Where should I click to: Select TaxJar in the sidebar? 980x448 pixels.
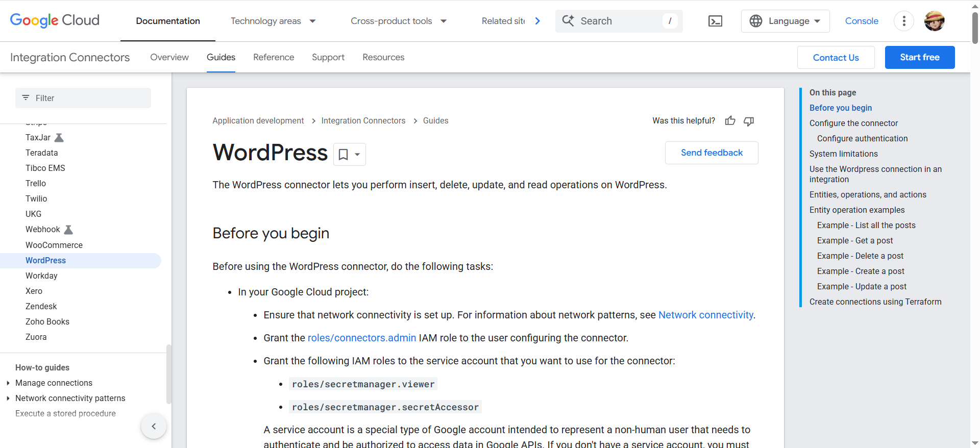38,137
